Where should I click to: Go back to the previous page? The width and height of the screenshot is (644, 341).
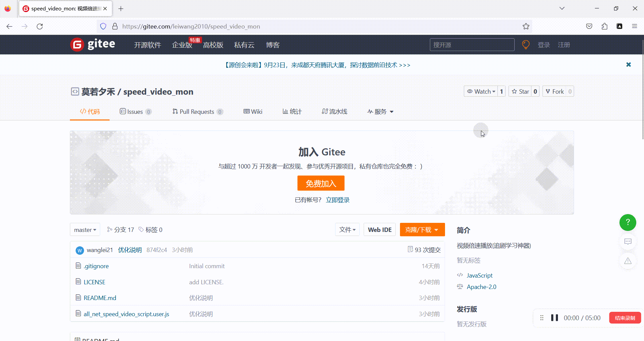[x=9, y=26]
